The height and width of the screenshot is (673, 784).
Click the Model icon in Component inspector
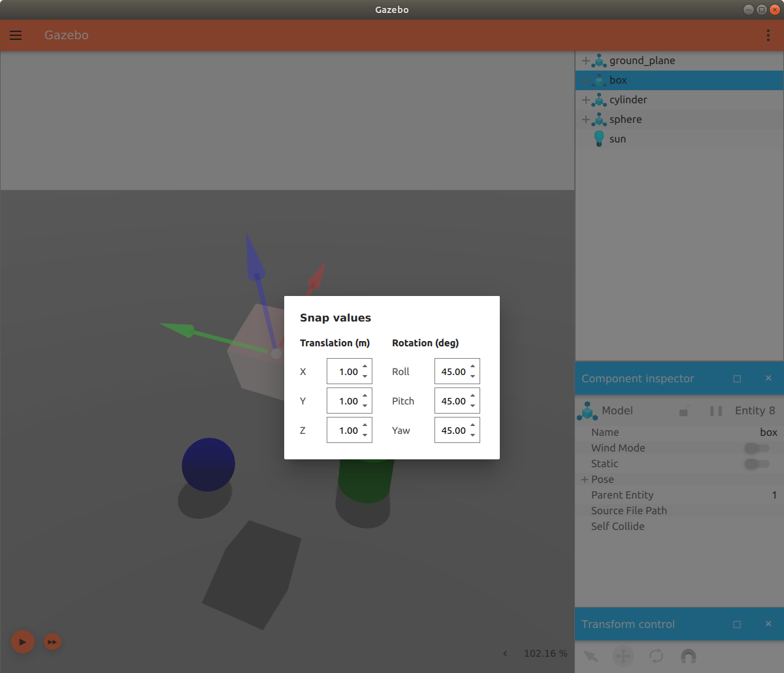(x=587, y=411)
